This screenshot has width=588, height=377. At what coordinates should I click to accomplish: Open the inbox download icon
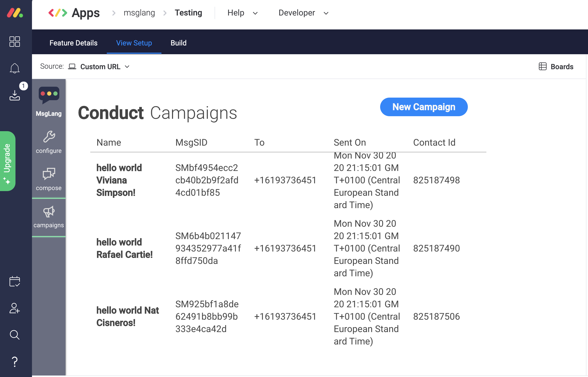(15, 95)
